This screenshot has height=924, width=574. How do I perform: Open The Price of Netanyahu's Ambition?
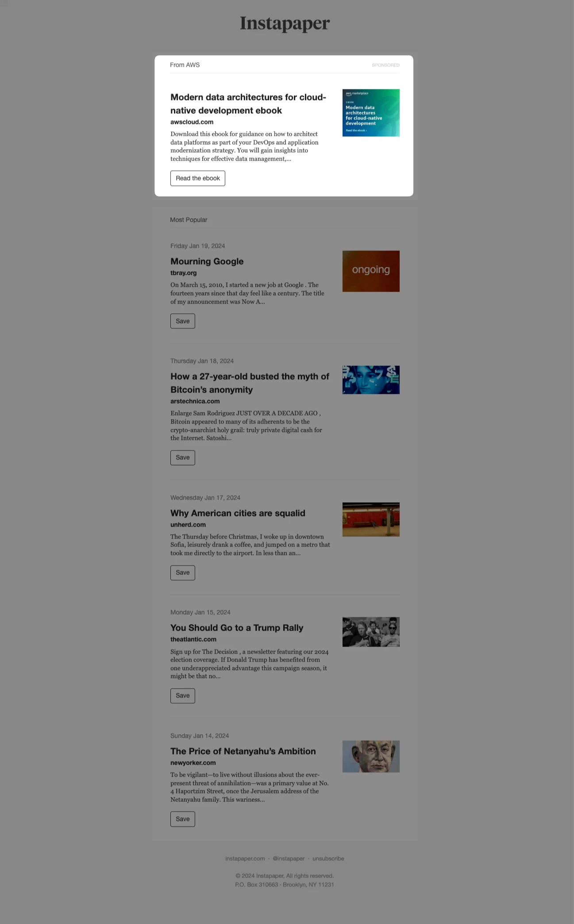[x=243, y=751]
